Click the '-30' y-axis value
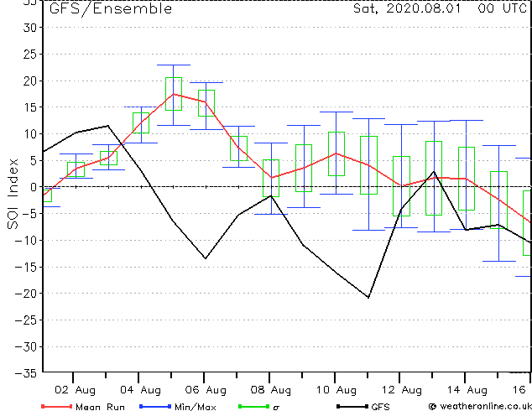The height and width of the screenshot is (411, 532). pyautogui.click(x=25, y=347)
